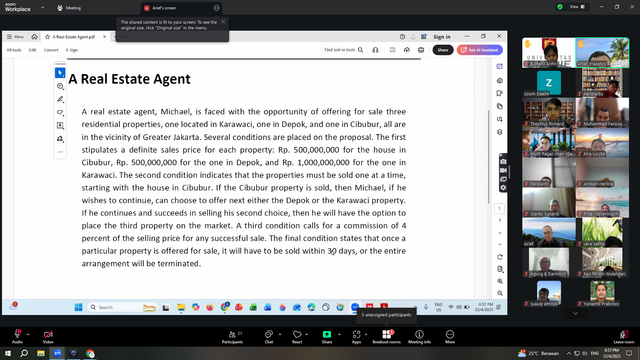Expand Apps options caret

(366, 334)
